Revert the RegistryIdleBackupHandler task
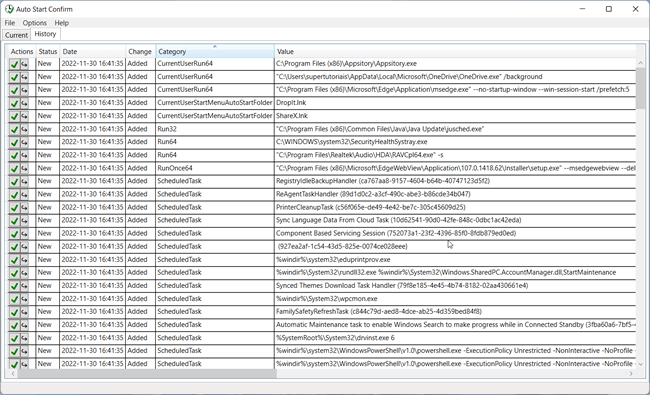The image size is (650, 395). pyautogui.click(x=24, y=182)
